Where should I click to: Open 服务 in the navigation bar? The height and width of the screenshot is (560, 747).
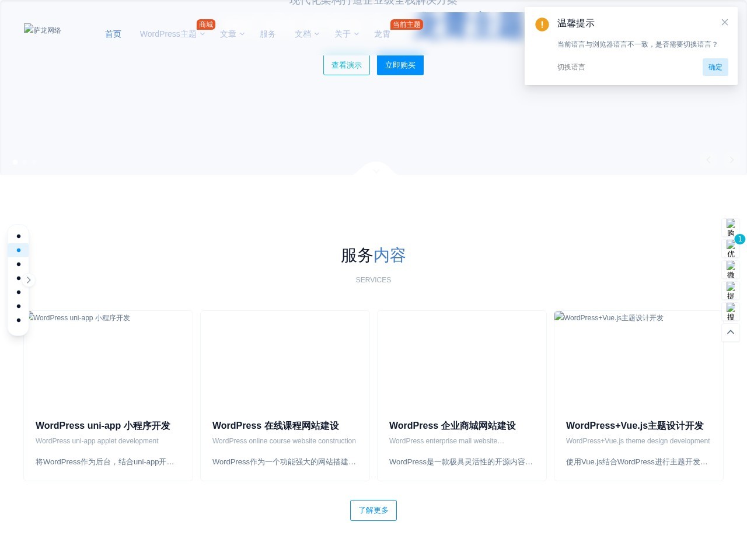tap(268, 34)
